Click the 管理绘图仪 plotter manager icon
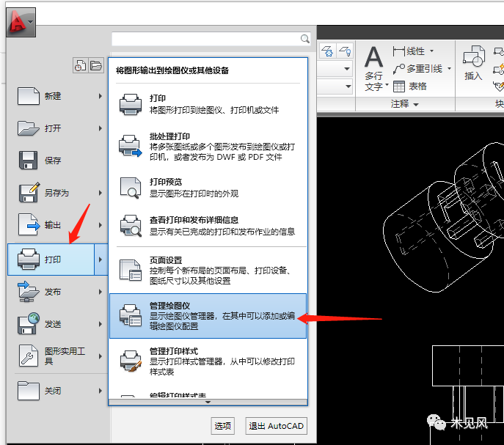The image size is (504, 445). tap(130, 315)
